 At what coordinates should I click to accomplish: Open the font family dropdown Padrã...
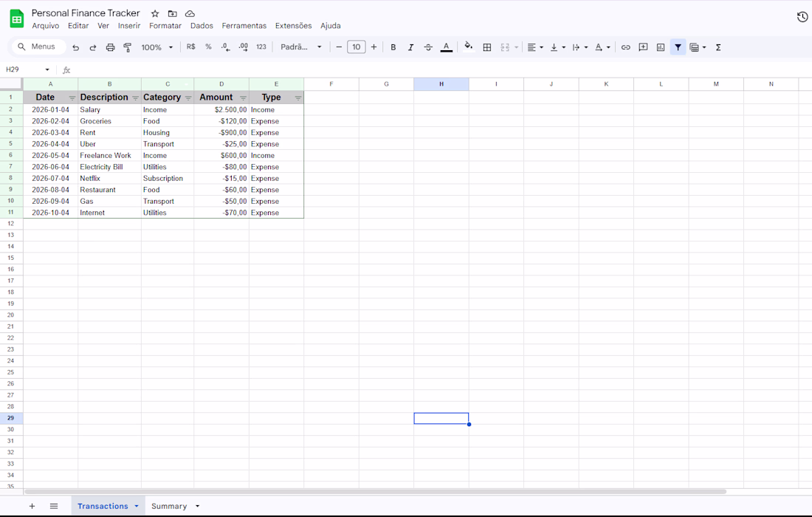coord(301,47)
